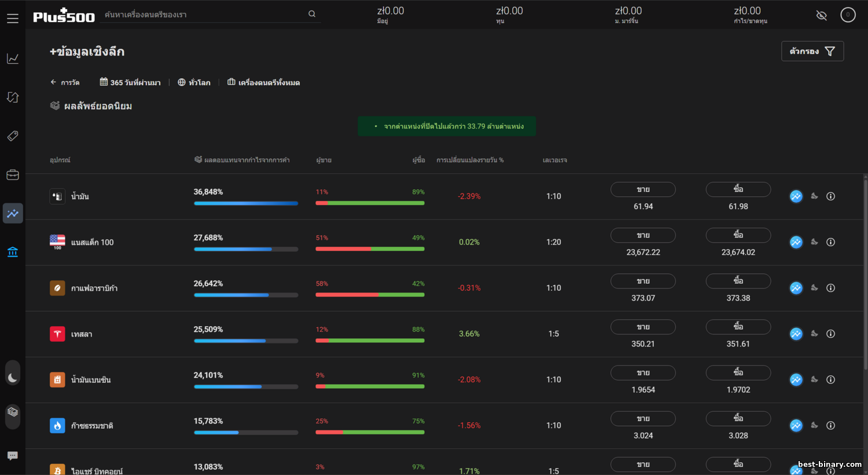Image resolution: width=868 pixels, height=475 pixels.
Task: Open the เครื่องดนตรีทั้งหมด instruments selector
Action: coord(263,82)
